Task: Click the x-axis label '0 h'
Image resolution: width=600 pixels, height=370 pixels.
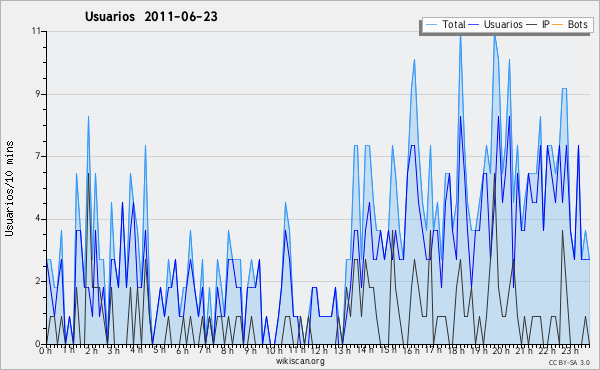Action: (x=46, y=350)
